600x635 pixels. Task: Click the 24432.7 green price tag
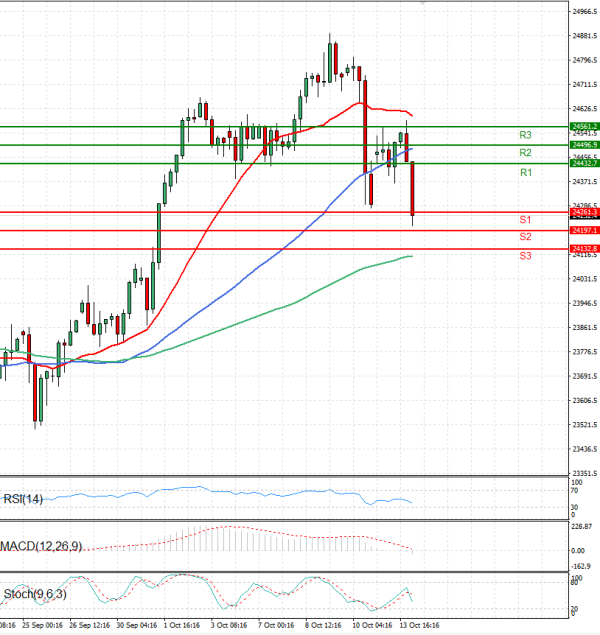584,163
